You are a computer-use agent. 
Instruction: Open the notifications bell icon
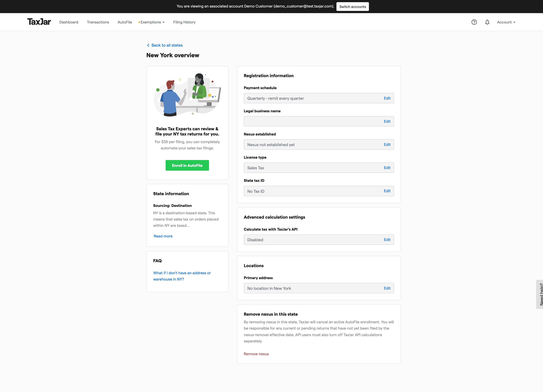(x=487, y=22)
